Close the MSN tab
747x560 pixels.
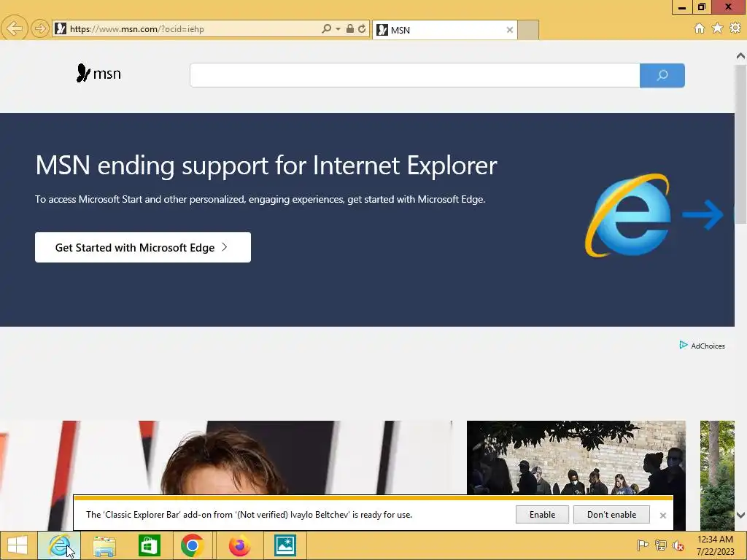coord(510,30)
